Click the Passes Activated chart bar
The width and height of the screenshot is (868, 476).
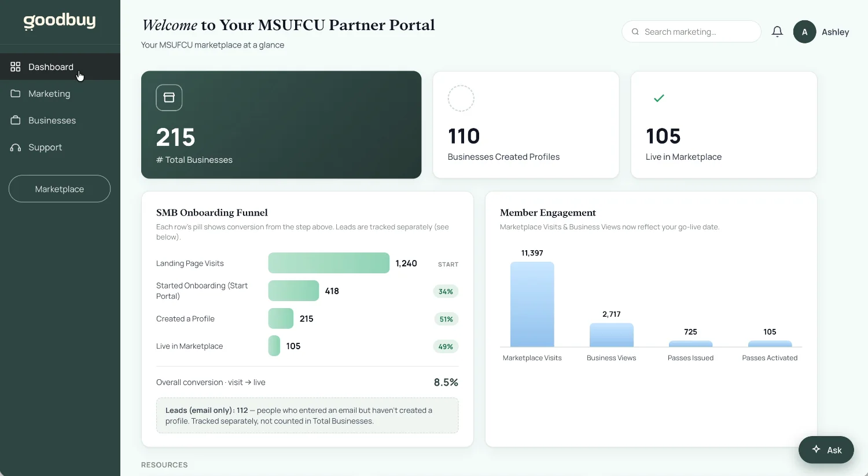point(770,343)
